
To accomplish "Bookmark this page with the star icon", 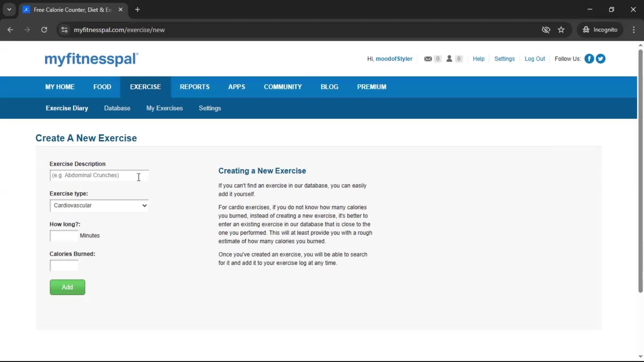I will pyautogui.click(x=561, y=30).
